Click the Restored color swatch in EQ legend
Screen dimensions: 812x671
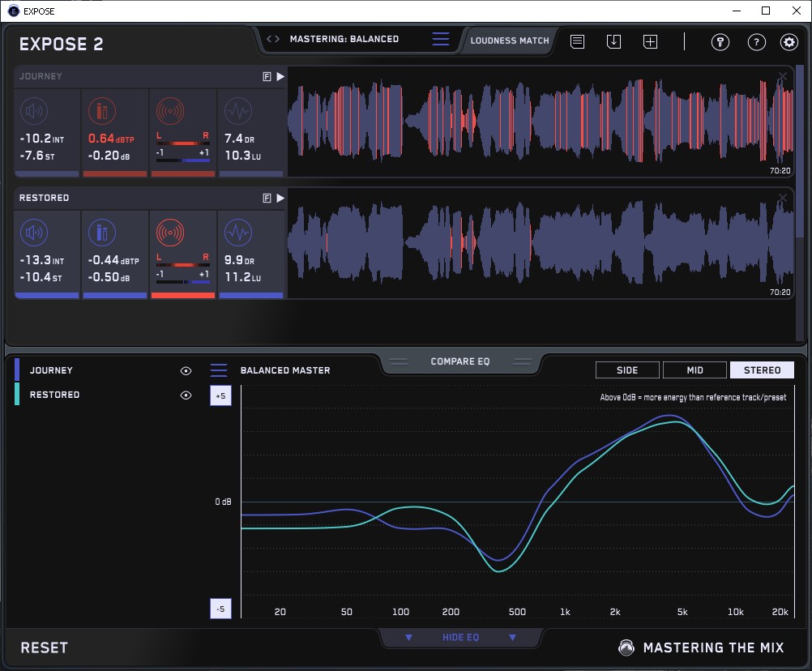point(17,394)
